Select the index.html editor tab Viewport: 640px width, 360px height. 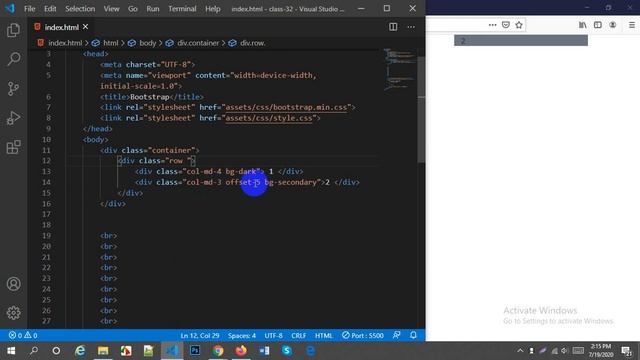pyautogui.click(x=61, y=27)
